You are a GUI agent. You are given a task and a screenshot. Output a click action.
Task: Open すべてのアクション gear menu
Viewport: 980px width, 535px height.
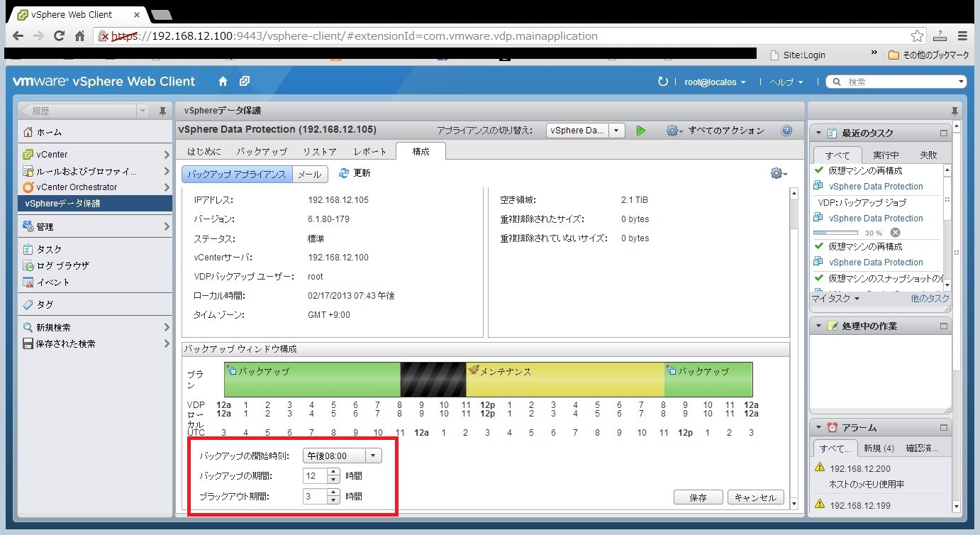point(715,131)
